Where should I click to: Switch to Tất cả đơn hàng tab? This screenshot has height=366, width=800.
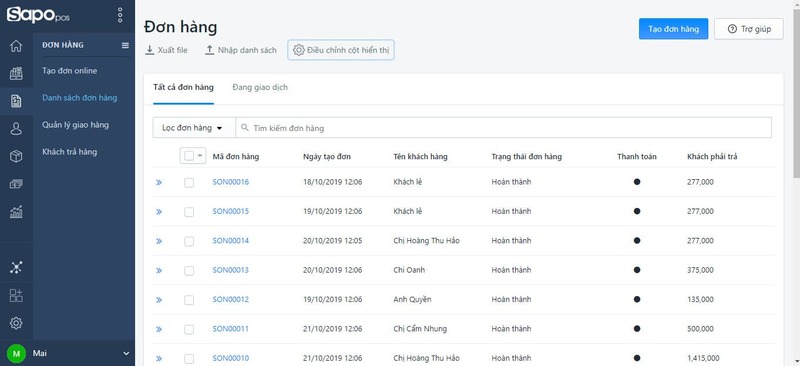183,87
